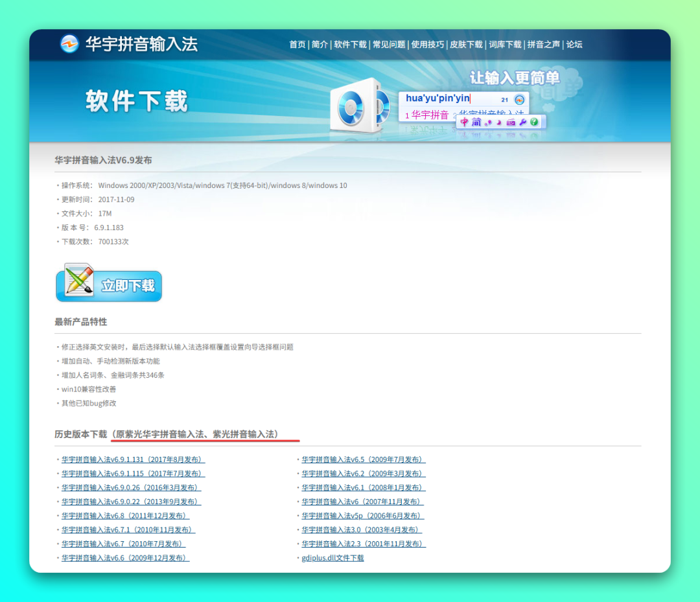
Task: Select the punctuation mode icon on IME bar
Action: pyautogui.click(x=488, y=122)
